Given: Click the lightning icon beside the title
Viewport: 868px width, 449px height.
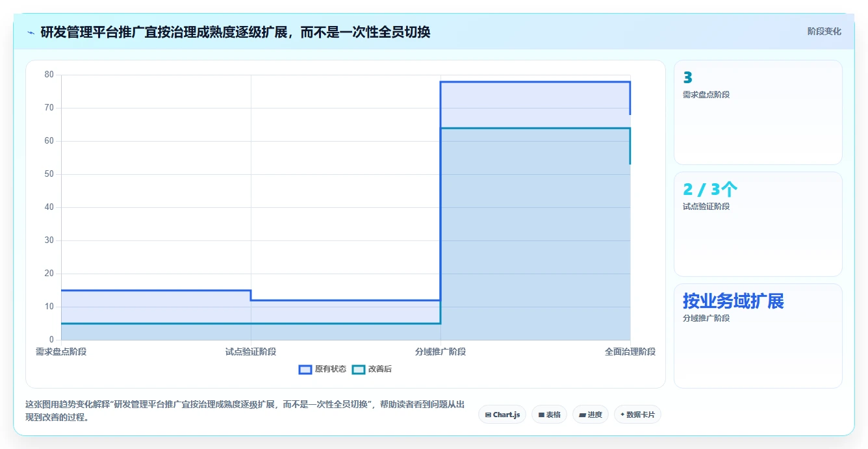Looking at the screenshot, I should 31,32.
